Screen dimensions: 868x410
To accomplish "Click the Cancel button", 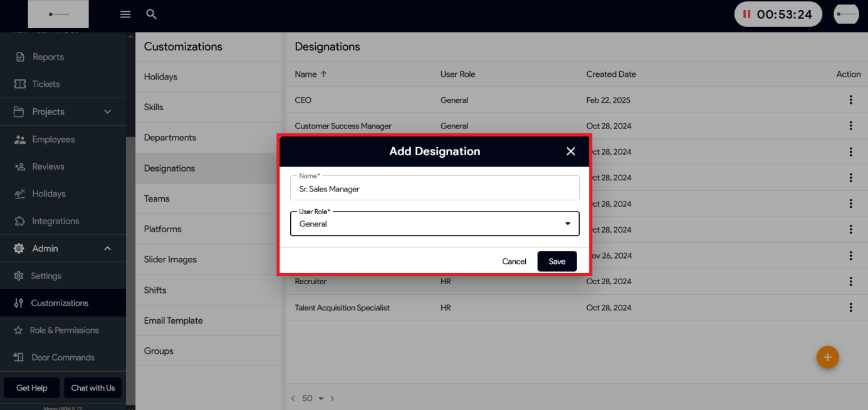I will (x=514, y=262).
